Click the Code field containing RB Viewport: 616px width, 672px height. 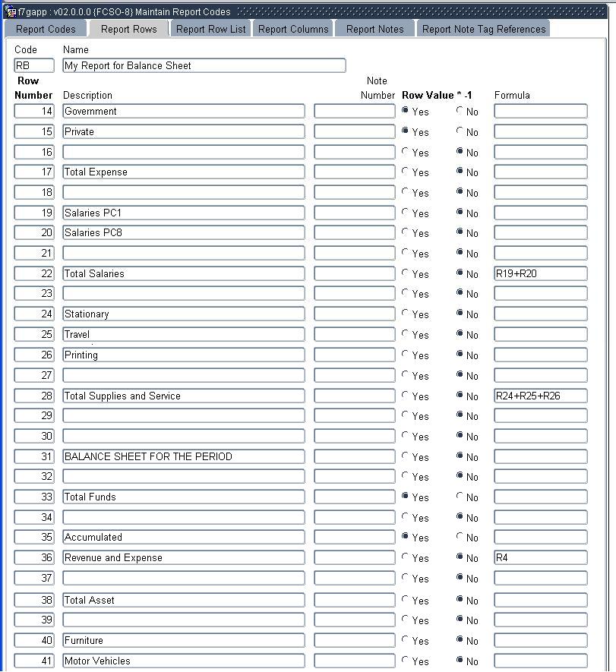(x=34, y=66)
